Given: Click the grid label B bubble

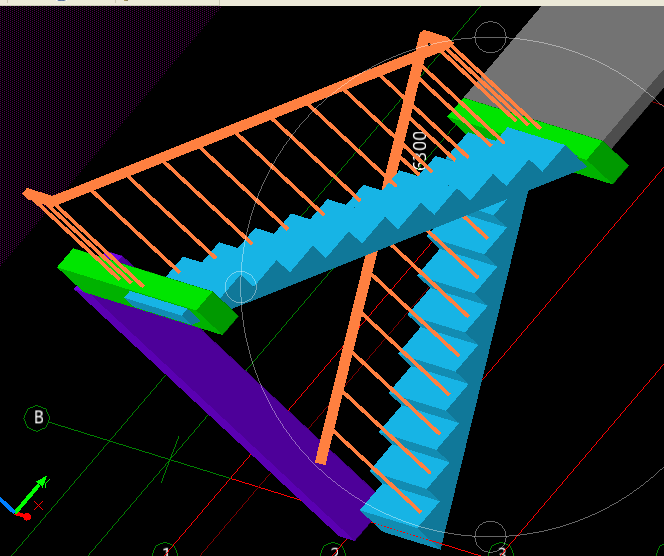Looking at the screenshot, I should pyautogui.click(x=37, y=418).
